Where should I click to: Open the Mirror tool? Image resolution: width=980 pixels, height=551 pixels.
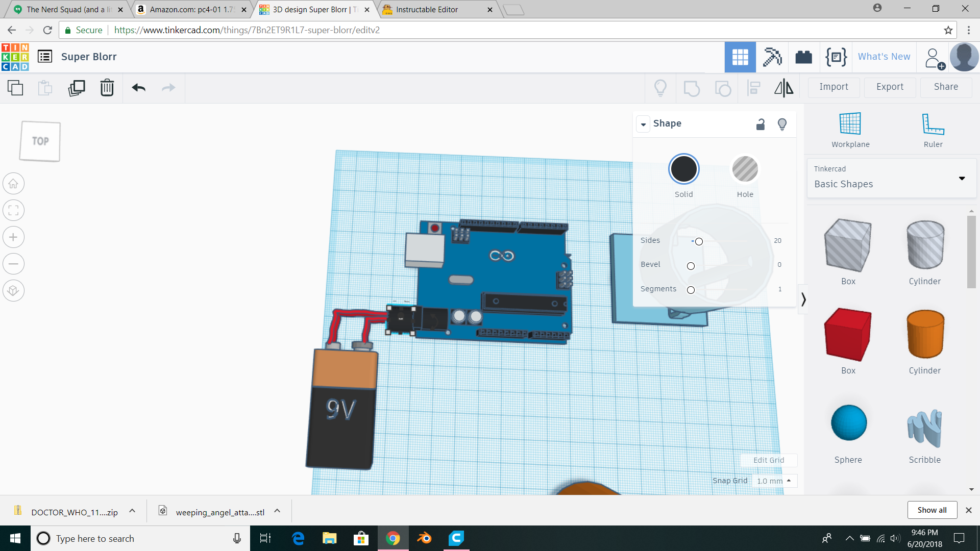pyautogui.click(x=783, y=88)
